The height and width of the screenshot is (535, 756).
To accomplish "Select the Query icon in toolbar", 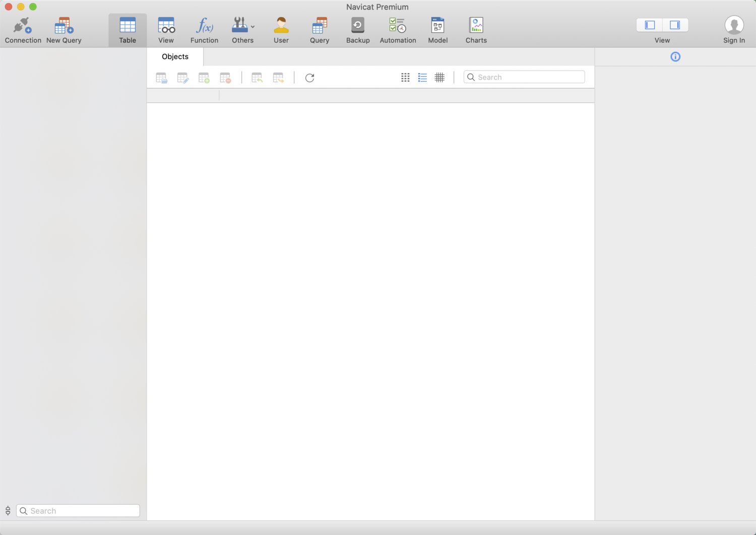I will point(320,30).
